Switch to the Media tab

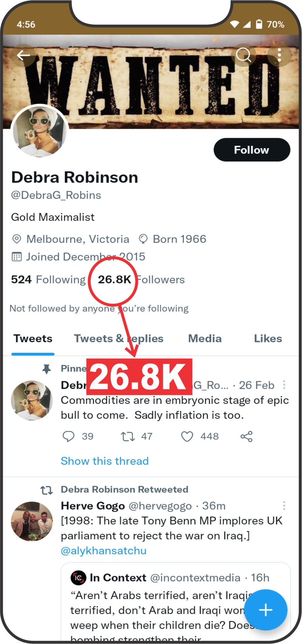(205, 339)
